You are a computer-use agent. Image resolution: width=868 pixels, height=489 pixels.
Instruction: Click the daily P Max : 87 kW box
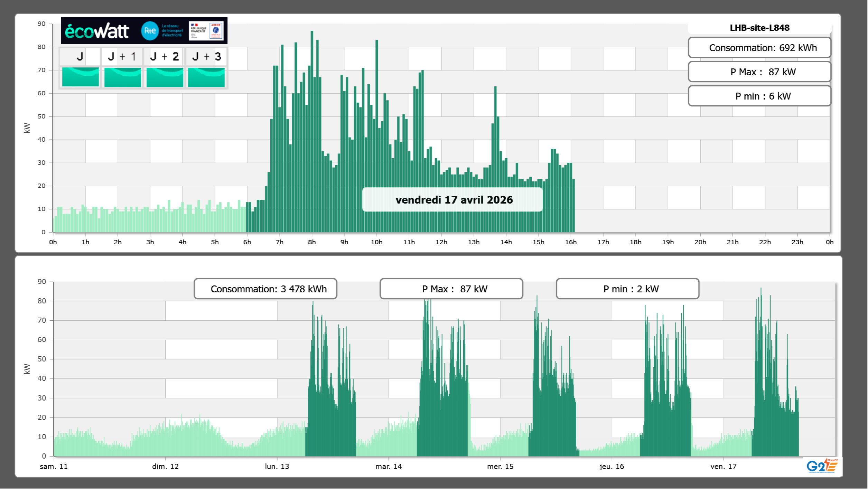(x=759, y=72)
